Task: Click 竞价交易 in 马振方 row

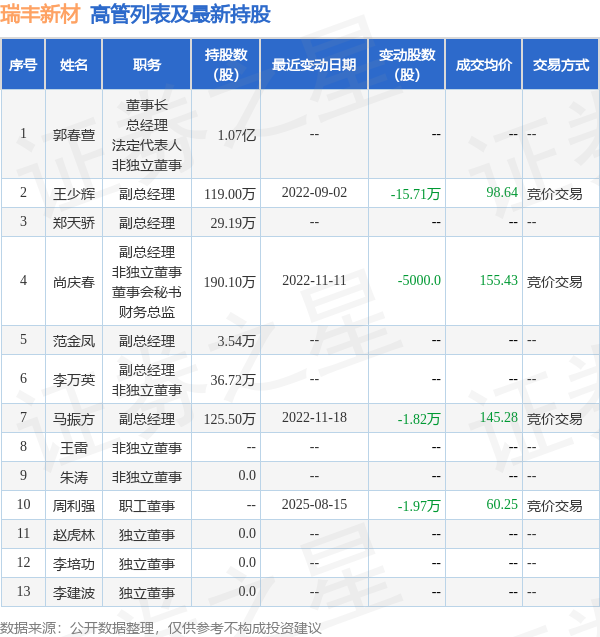Action: pos(555,418)
